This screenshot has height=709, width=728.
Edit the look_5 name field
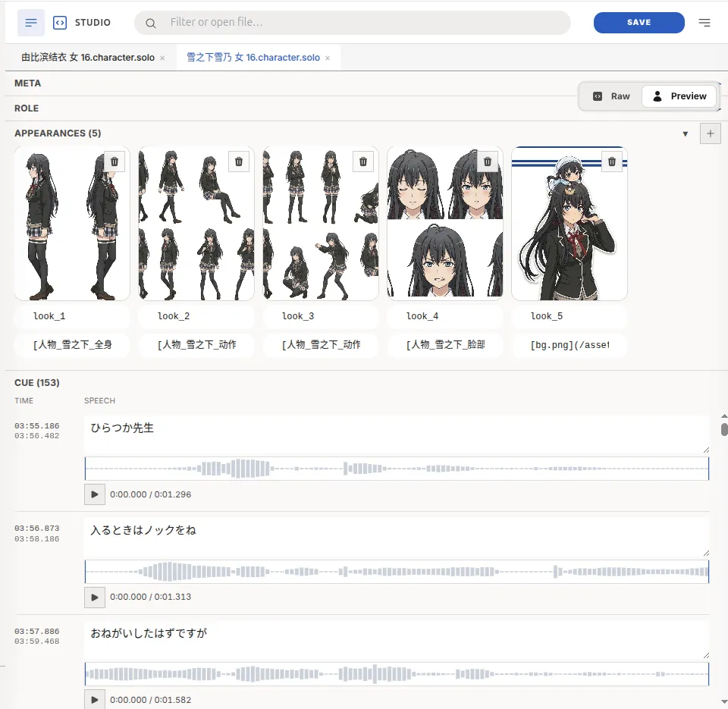570,316
